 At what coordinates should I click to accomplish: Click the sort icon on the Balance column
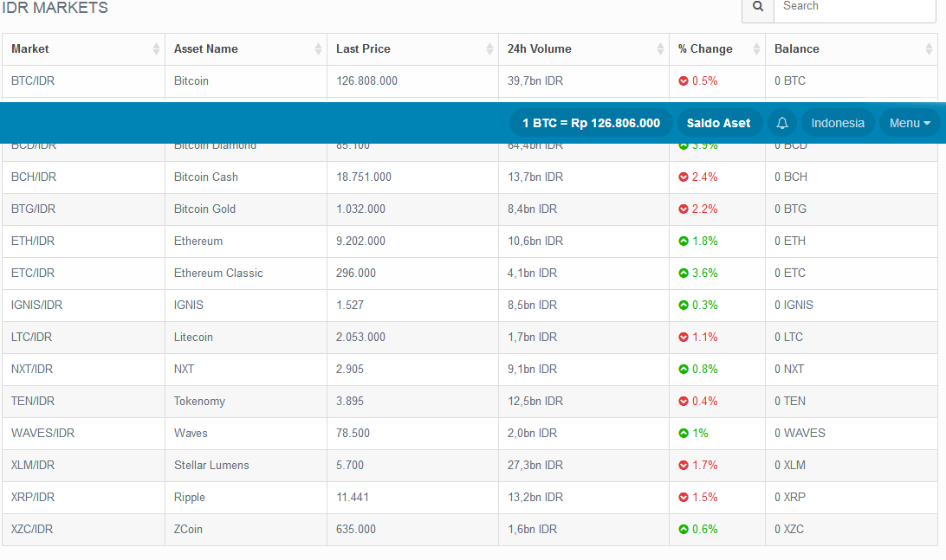(930, 49)
